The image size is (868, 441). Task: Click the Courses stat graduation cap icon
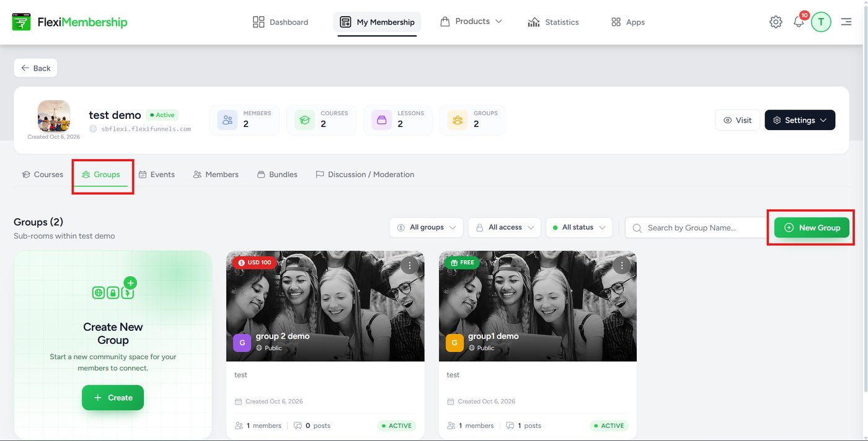click(304, 120)
